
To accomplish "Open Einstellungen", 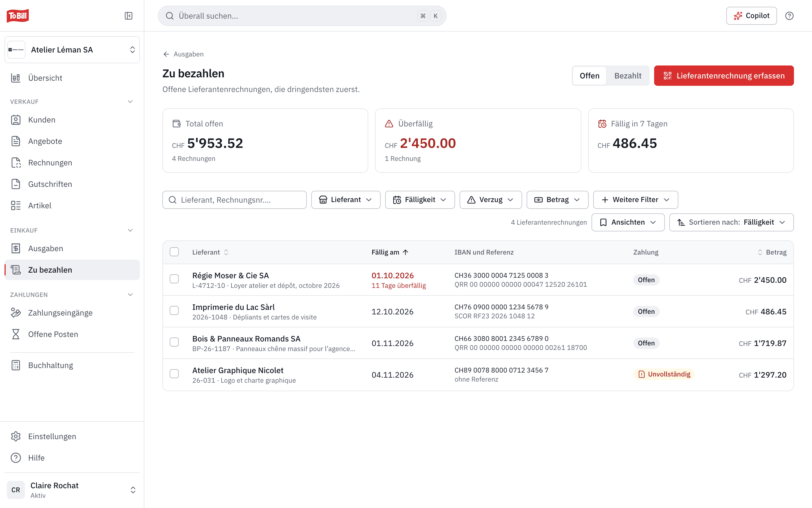I will (x=72, y=436).
